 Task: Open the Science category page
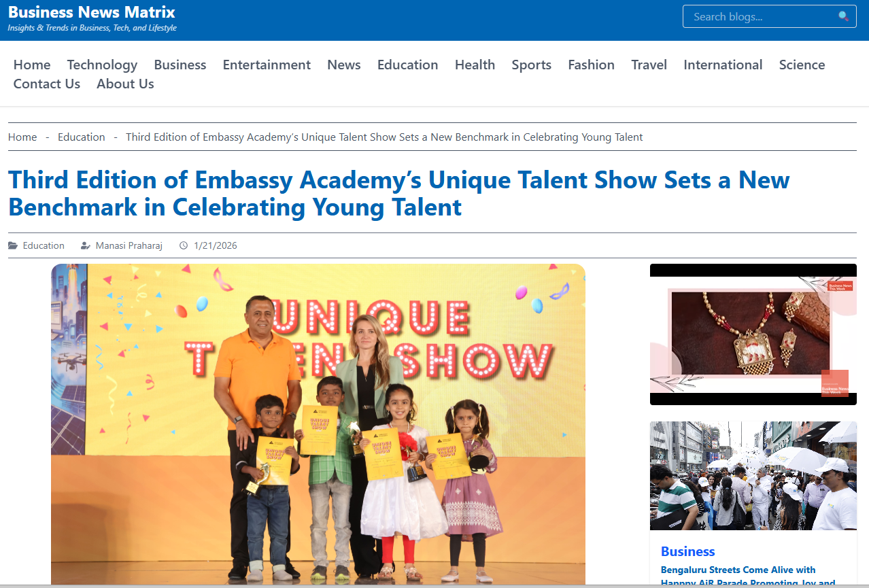(802, 65)
